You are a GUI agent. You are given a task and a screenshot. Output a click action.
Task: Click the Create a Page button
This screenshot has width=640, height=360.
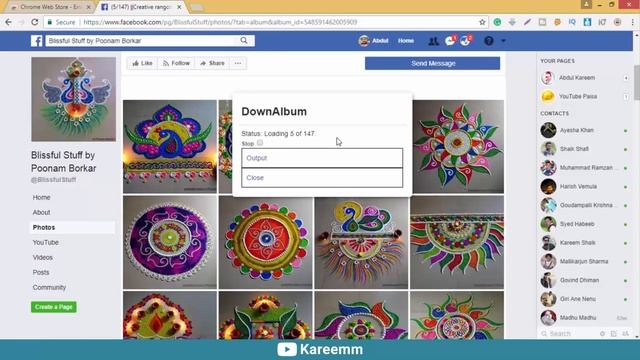pos(53,307)
